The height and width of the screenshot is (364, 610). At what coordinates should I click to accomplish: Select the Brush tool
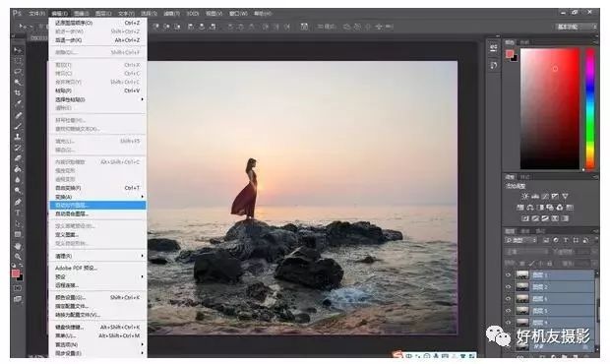(18, 126)
